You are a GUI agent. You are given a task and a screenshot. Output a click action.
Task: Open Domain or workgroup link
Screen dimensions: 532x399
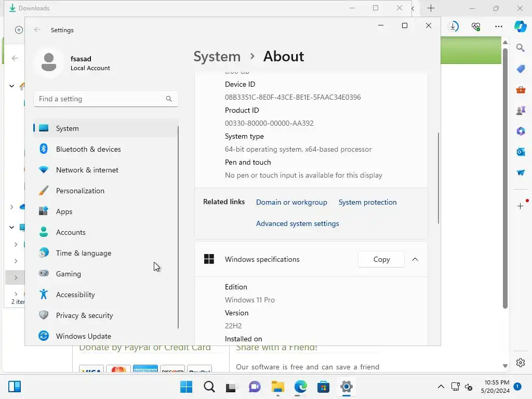click(291, 202)
